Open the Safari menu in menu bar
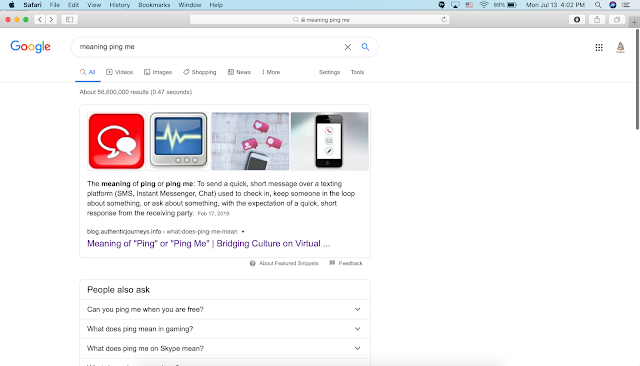This screenshot has height=366, width=640. 32,5
